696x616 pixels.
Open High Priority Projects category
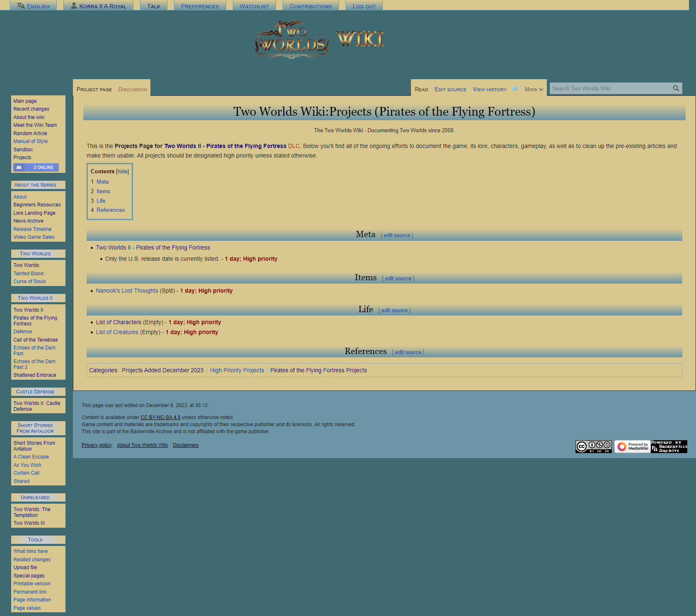(x=237, y=371)
